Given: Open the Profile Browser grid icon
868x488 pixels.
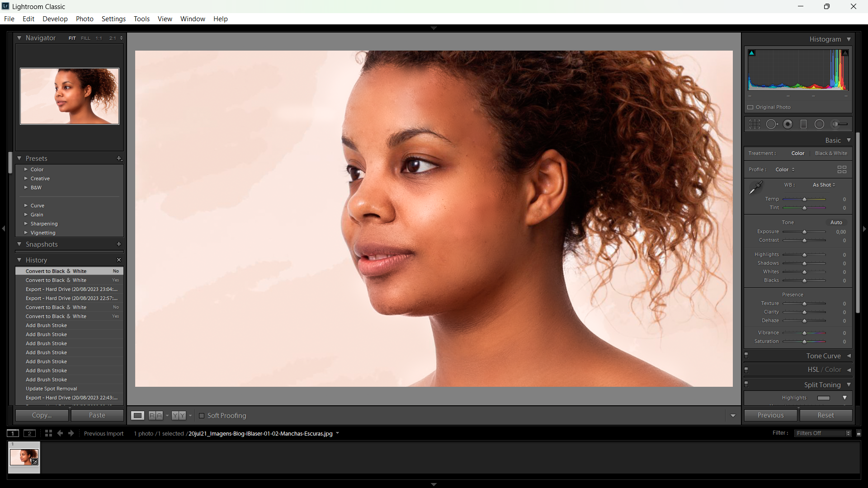Looking at the screenshot, I should pyautogui.click(x=841, y=169).
